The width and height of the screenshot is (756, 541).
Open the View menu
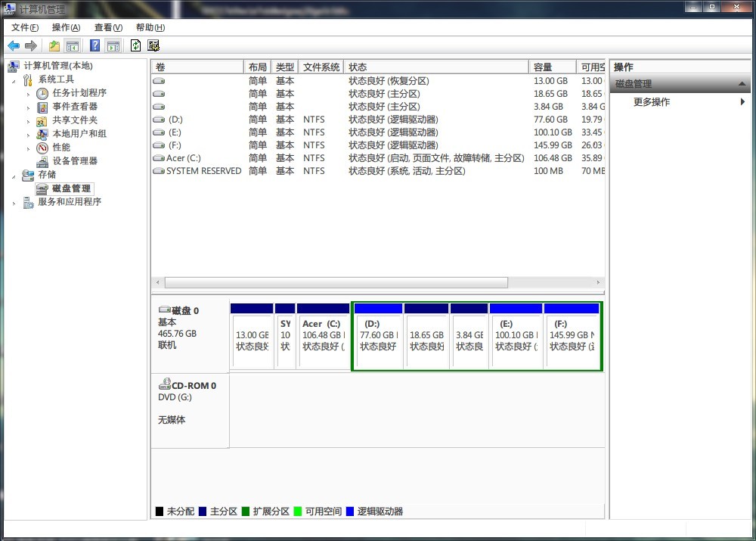tap(108, 27)
